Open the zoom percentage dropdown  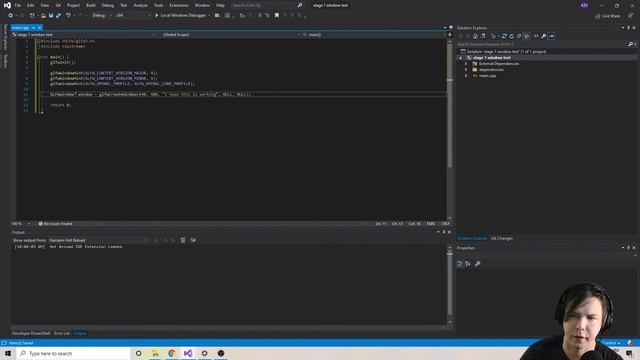(29, 224)
